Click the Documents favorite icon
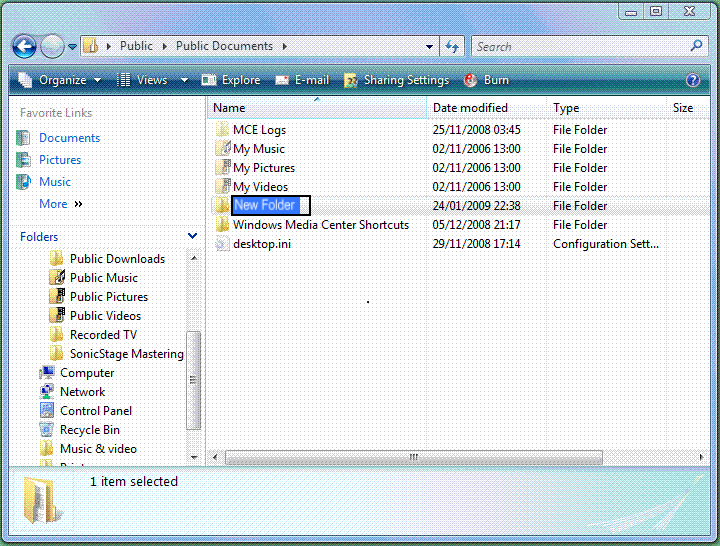This screenshot has width=720, height=546. pos(23,138)
